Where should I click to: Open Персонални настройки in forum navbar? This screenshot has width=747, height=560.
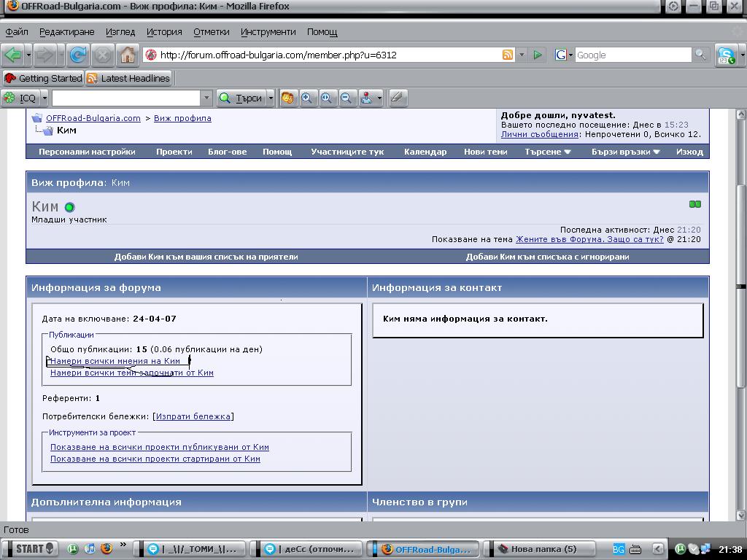coord(88,152)
